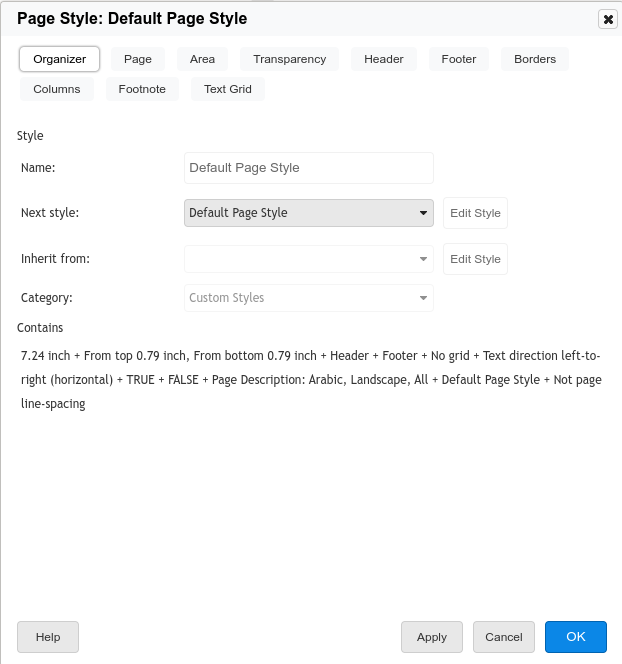This screenshot has height=664, width=622.
Task: Open the Page tab
Action: point(138,59)
